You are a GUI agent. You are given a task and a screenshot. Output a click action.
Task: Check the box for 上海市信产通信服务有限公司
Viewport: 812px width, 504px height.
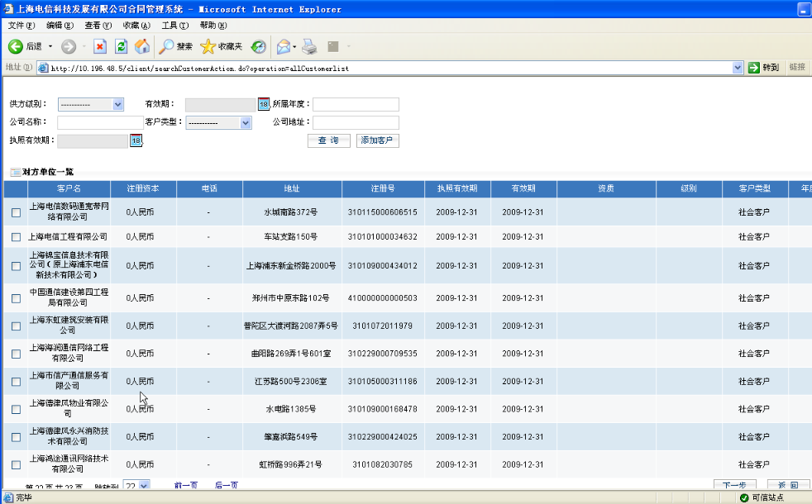point(16,382)
